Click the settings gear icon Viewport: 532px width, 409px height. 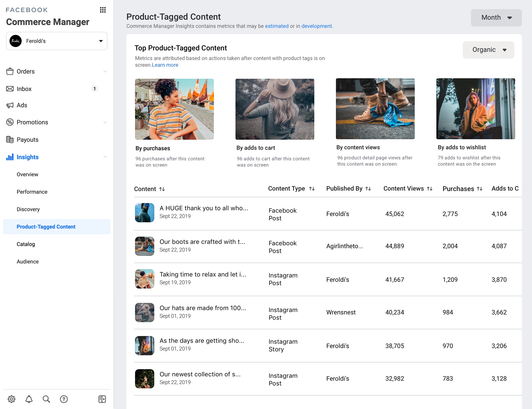12,399
